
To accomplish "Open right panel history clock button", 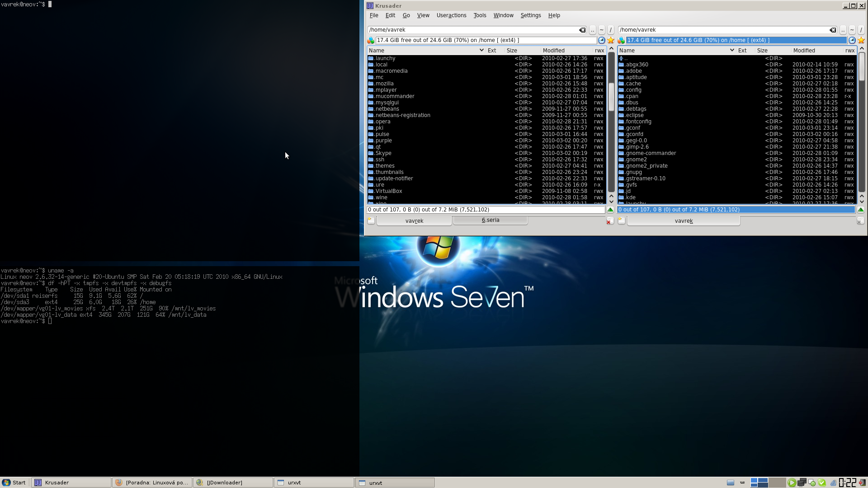I will 852,40.
